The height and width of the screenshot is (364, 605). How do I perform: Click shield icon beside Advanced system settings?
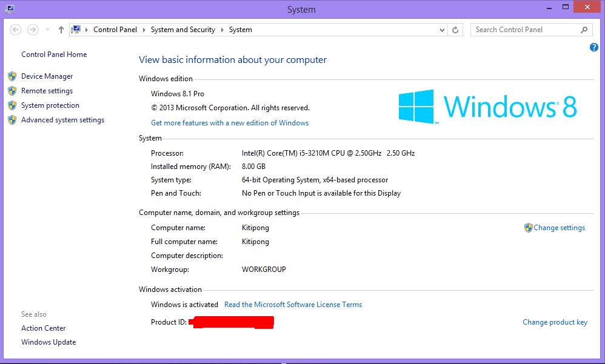tap(12, 120)
